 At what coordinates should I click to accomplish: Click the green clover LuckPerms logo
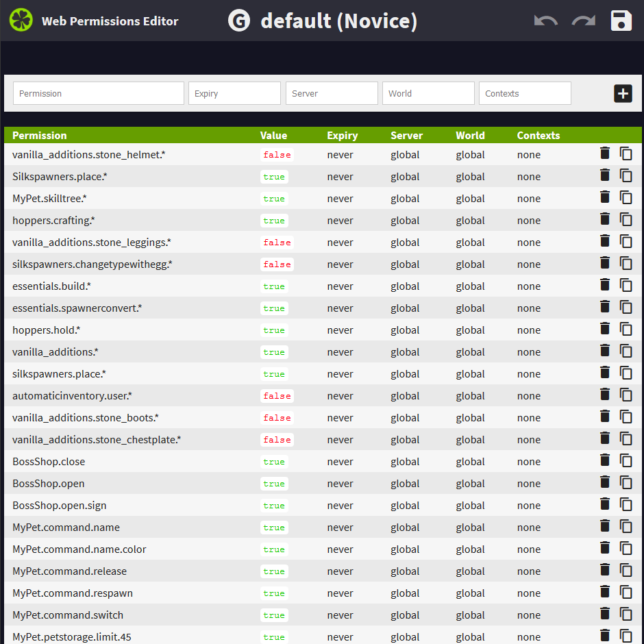pos(21,20)
